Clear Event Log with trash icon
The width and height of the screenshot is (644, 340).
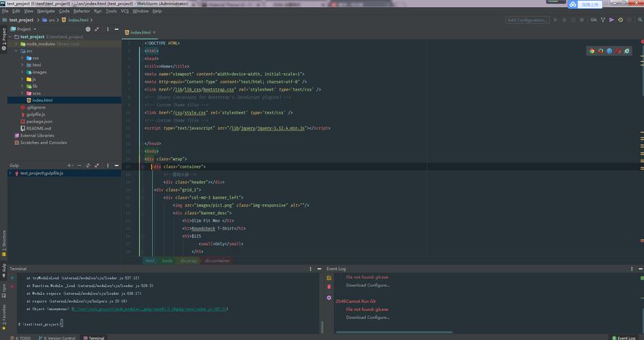[x=329, y=287]
